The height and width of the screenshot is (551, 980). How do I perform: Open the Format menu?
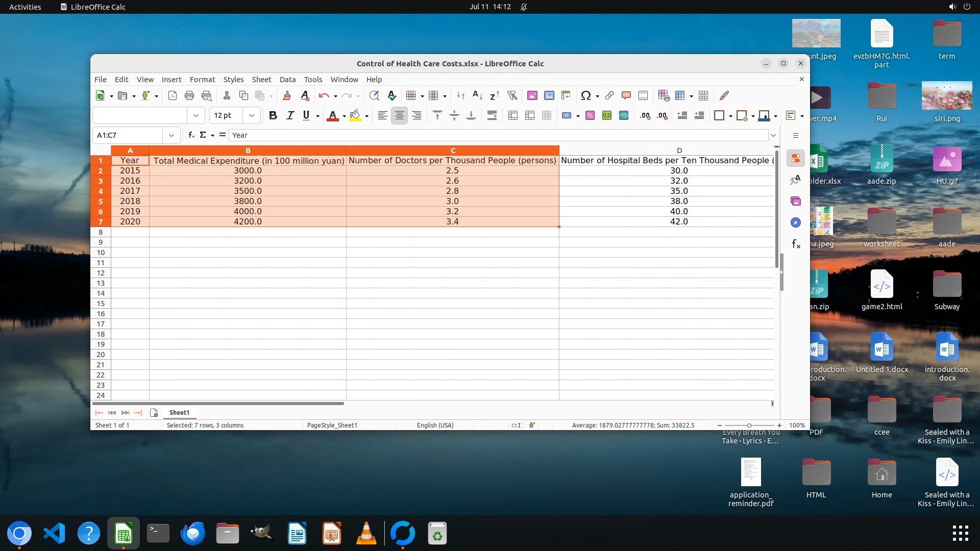tap(202, 80)
